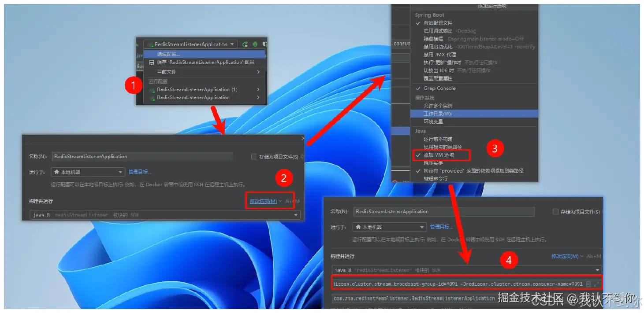Click the main class field com.zpa.redisstreamlistener
Viewport: 644px width, 313px height.
(467, 298)
